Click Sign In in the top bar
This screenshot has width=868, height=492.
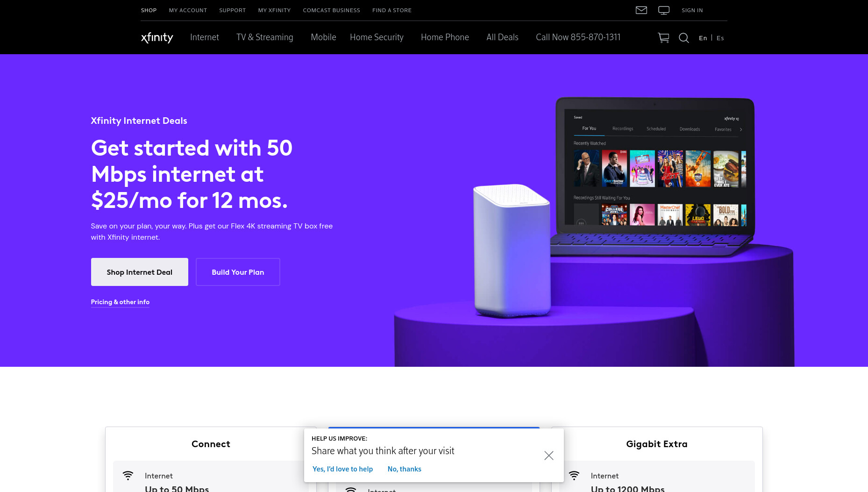point(692,10)
